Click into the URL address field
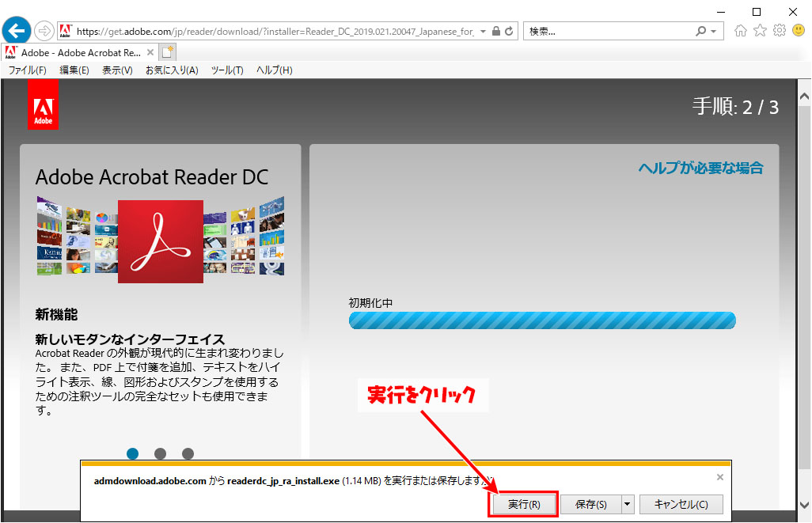The height and width of the screenshot is (523, 812). [275, 31]
